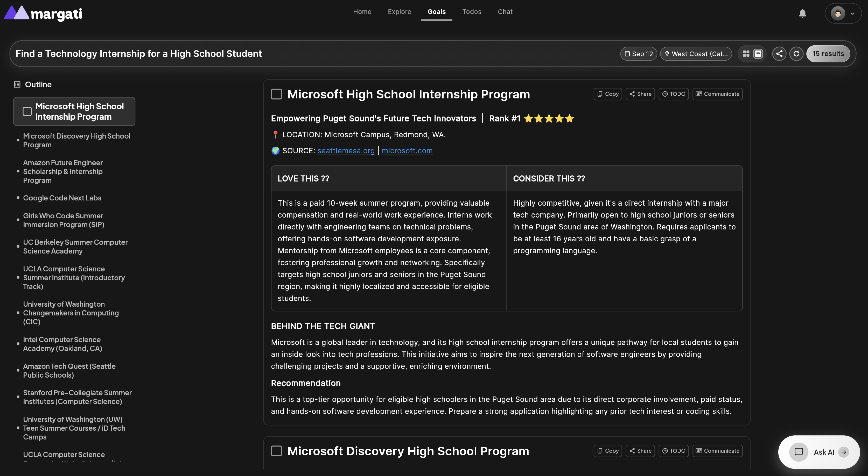Screen dimensions: 868x476
Task: Open the notifications bell
Action: click(x=802, y=13)
